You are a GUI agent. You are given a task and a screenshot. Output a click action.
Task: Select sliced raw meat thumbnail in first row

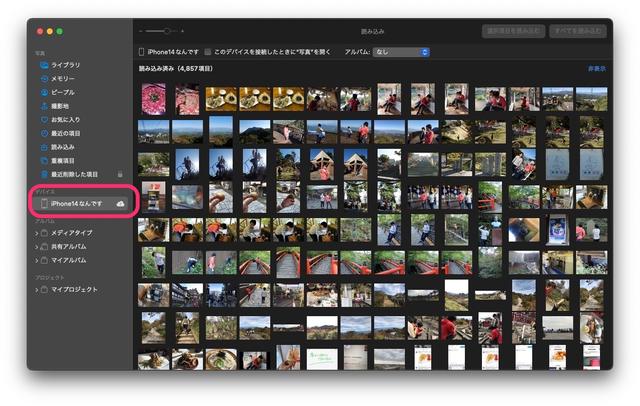(x=187, y=99)
